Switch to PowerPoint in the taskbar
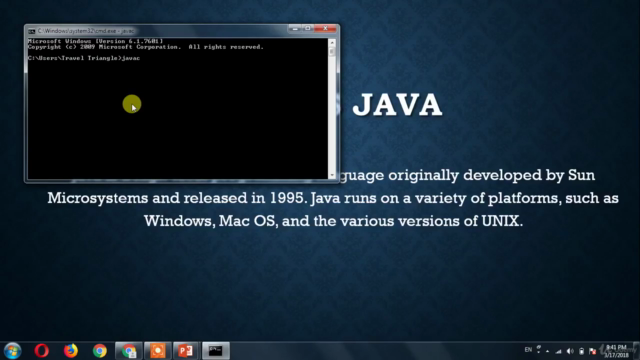 pos(186,351)
